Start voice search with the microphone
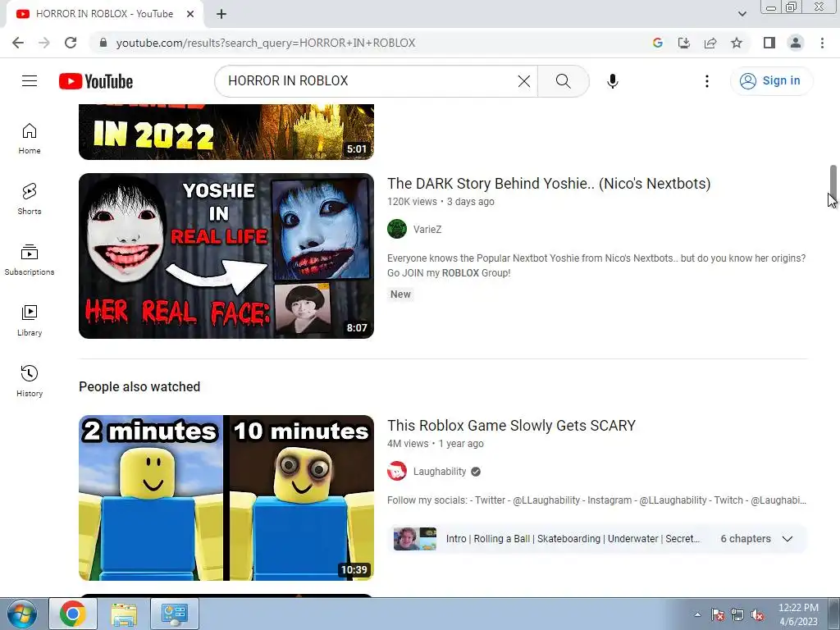This screenshot has width=840, height=630. pos(612,81)
